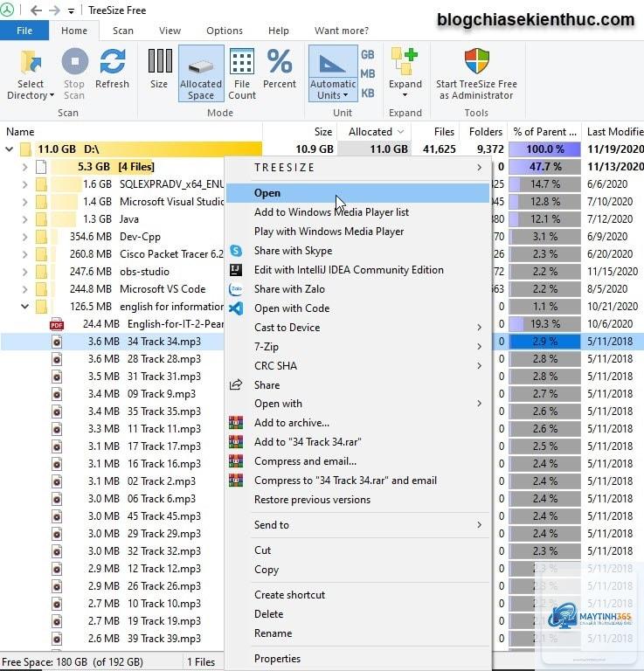Open the Select Directory dropdown arrow
Viewport: 644px width, 671px height.
point(52,95)
